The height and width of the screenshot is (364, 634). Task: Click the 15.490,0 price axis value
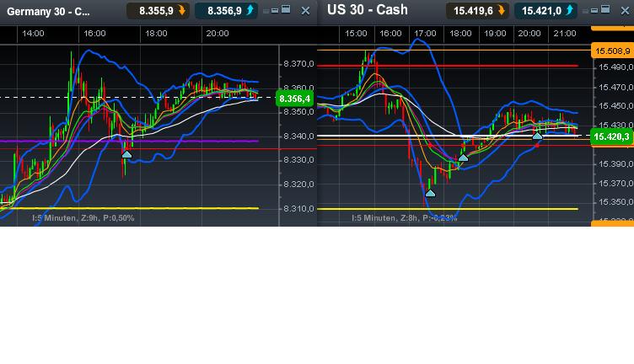pos(615,67)
